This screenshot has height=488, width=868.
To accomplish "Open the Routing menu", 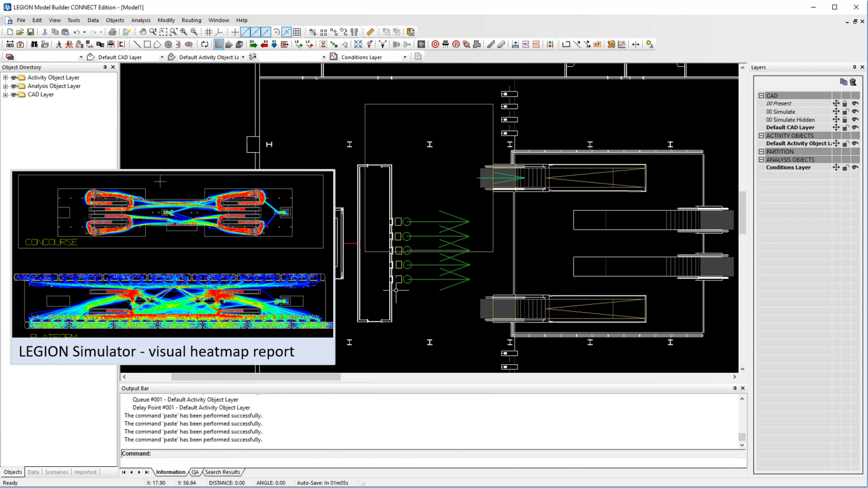I will pos(191,20).
